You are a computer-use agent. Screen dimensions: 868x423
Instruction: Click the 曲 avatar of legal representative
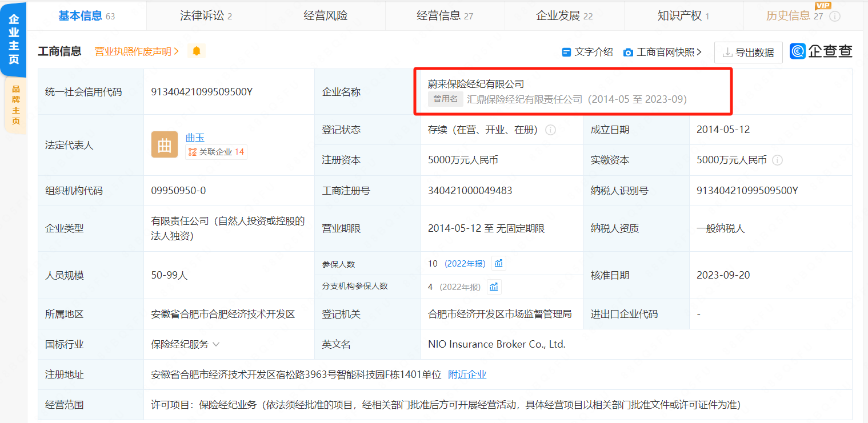click(x=165, y=144)
